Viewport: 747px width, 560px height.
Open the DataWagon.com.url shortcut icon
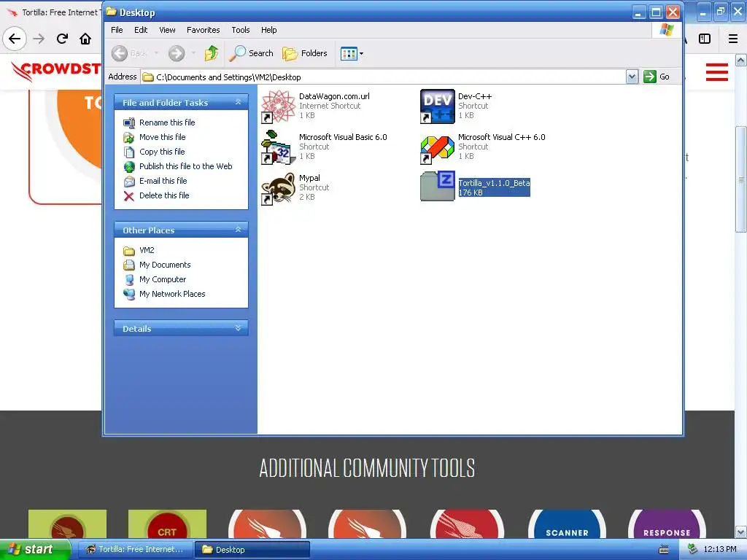pyautogui.click(x=279, y=106)
